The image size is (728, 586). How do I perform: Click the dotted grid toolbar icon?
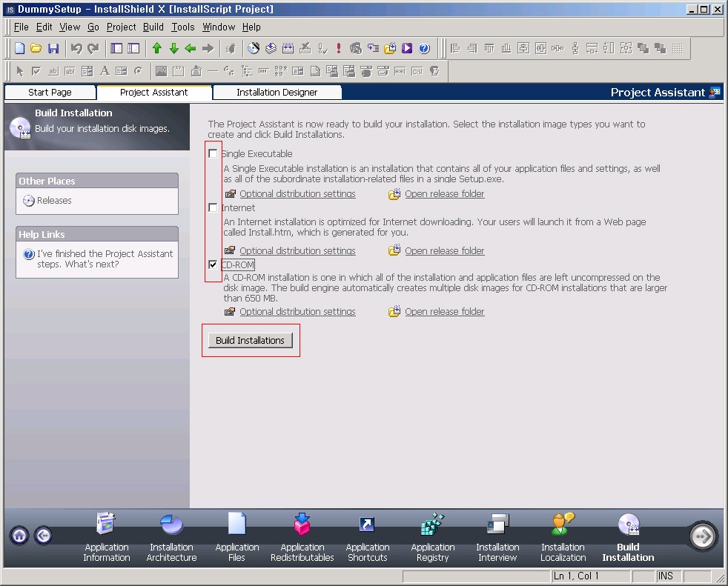[678, 48]
